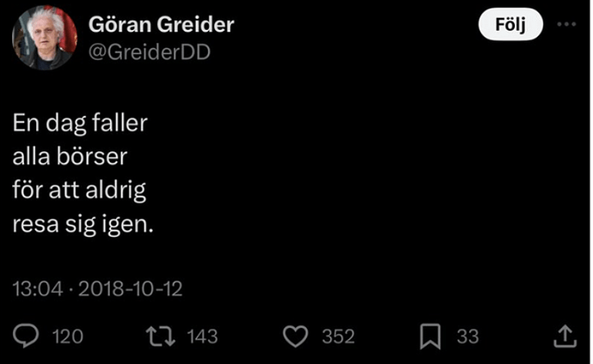Screen dimensions: 593x364
Task: Like the tweet with the heart icon
Action: 296,337
